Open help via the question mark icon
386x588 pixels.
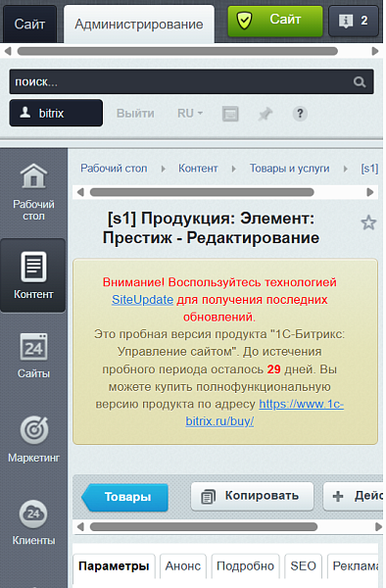(x=300, y=114)
